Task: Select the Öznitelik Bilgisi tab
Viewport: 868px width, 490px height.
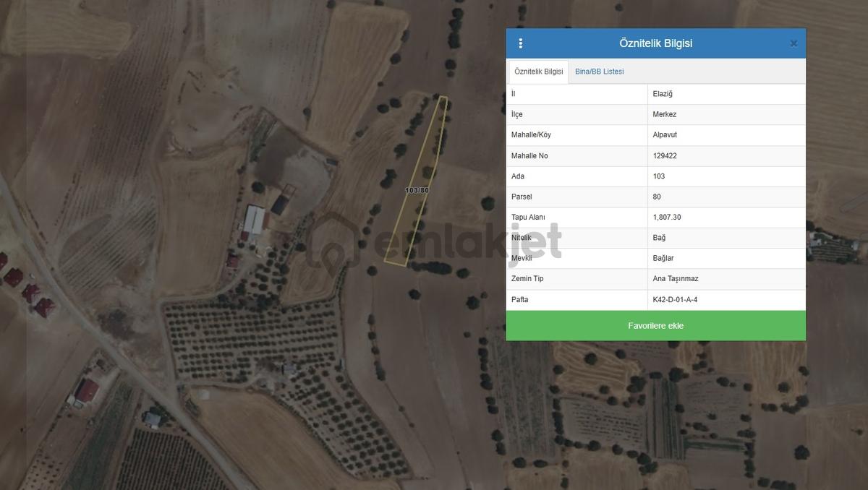Action: [538, 72]
